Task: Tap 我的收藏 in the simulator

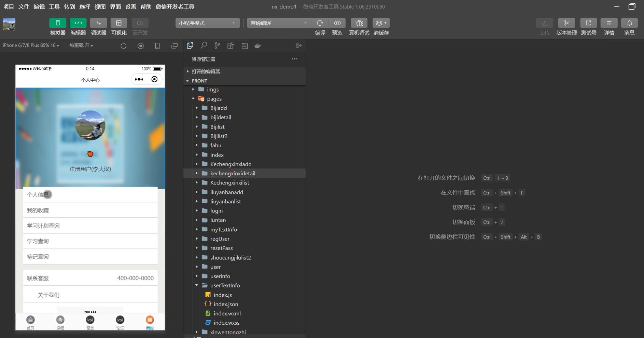Action: coord(90,210)
